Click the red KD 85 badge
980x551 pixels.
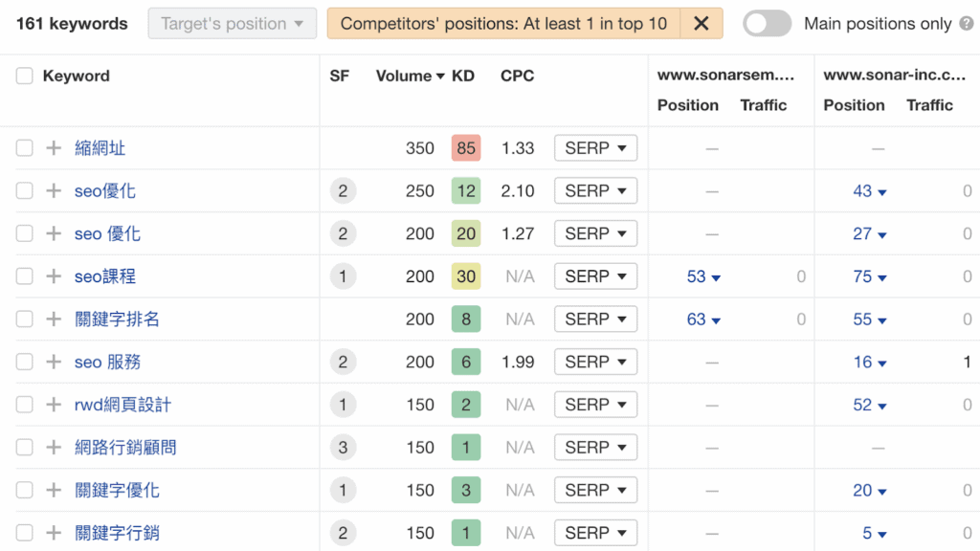pos(466,148)
